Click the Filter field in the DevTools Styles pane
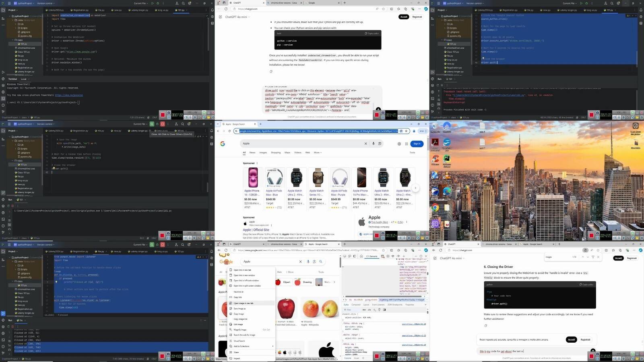Screen dimensions: 644x362 (352, 310)
